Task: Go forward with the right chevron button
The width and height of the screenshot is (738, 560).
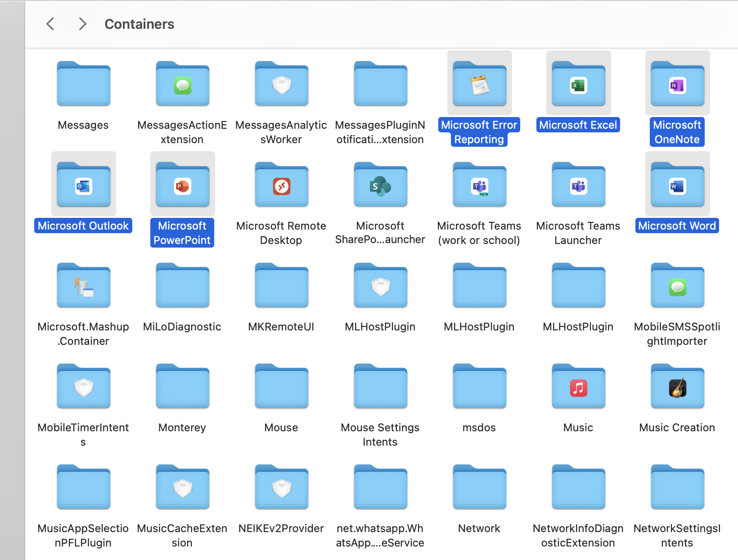Action: coord(82,24)
